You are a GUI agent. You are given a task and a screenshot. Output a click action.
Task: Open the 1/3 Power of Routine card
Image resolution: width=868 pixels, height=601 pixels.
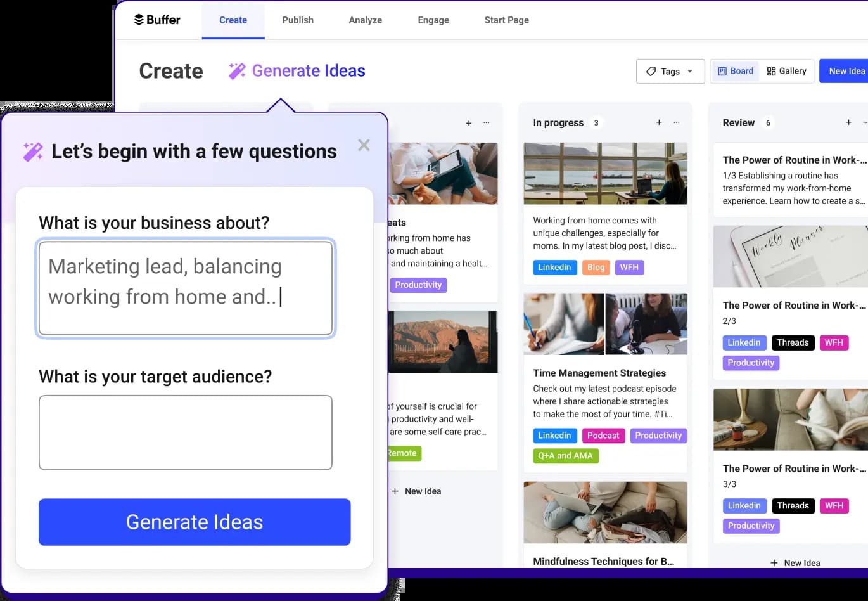[791, 180]
